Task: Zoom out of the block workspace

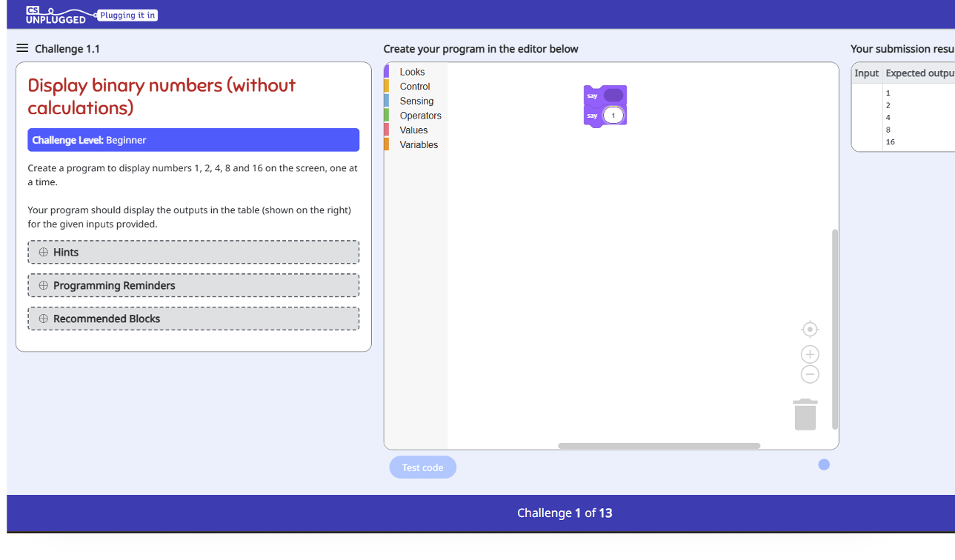Action: tap(810, 375)
